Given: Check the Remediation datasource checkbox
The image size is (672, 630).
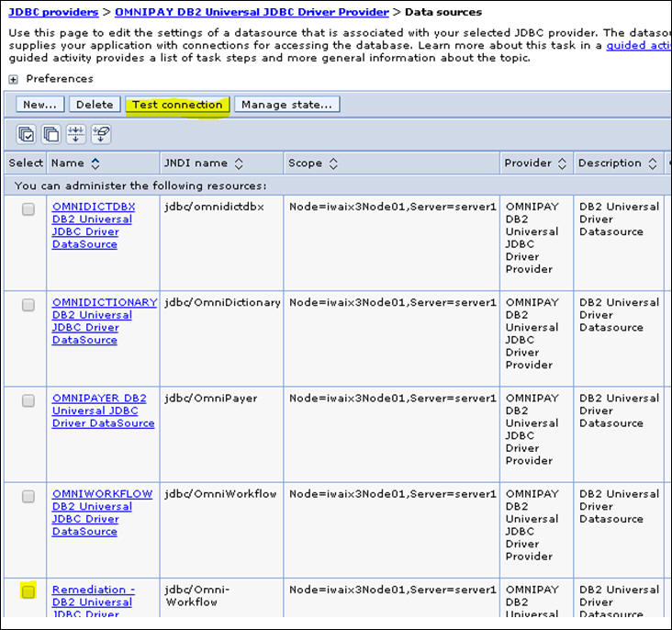Looking at the screenshot, I should click(28, 591).
